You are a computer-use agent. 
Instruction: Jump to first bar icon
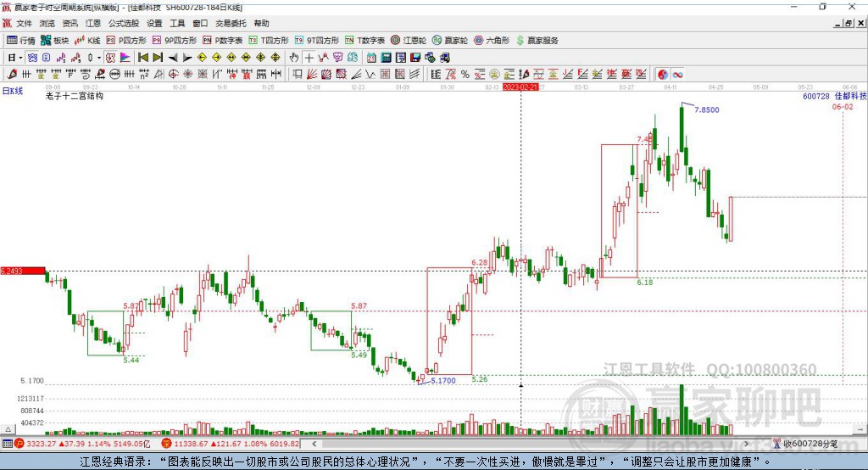[x=143, y=58]
